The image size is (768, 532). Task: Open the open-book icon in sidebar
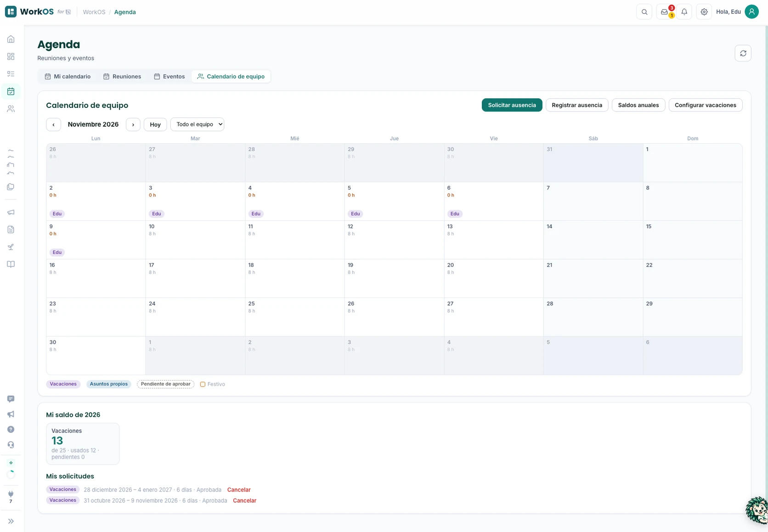(x=11, y=264)
